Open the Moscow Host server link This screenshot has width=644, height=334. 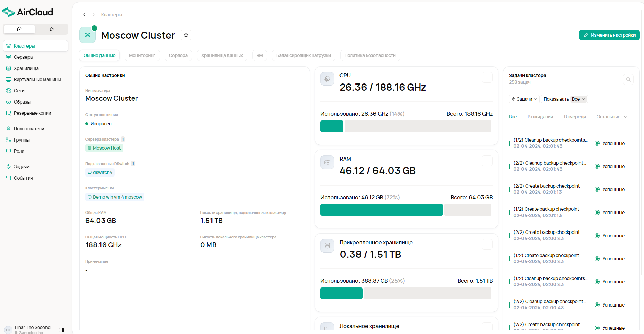104,148
